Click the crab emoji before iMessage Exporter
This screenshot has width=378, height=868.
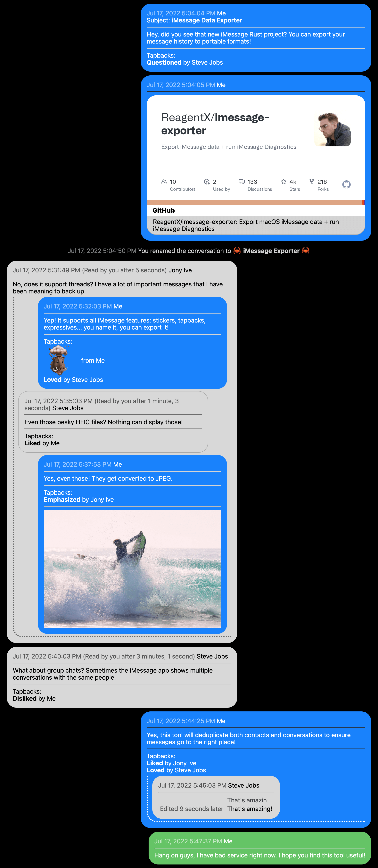(237, 251)
